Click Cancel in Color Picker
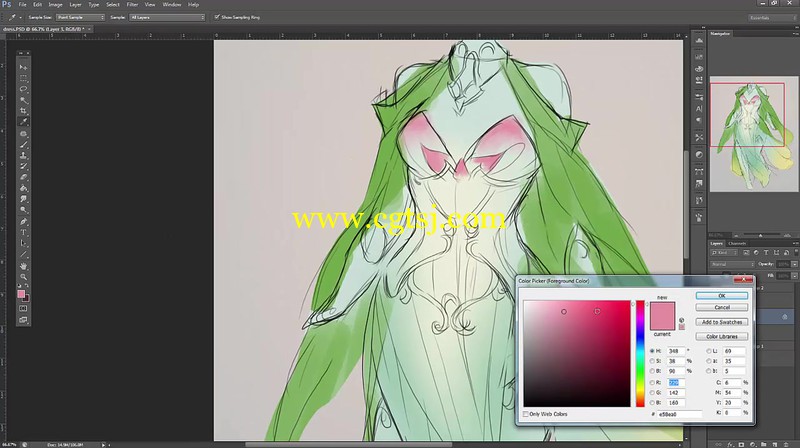 [721, 308]
